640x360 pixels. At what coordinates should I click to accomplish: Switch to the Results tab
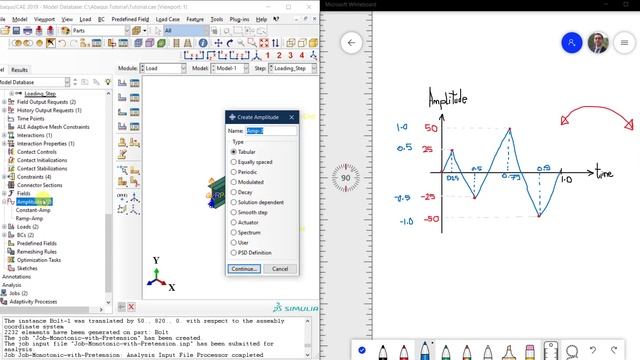tap(19, 70)
